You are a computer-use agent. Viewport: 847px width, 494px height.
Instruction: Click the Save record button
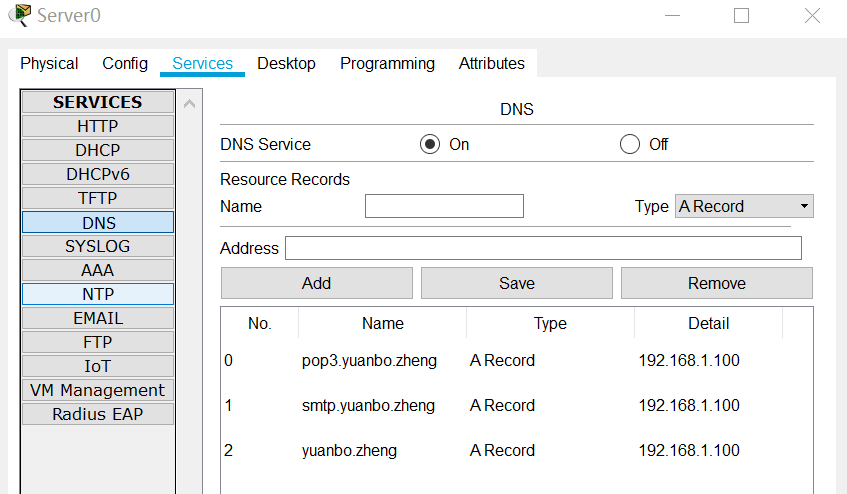[x=516, y=283]
